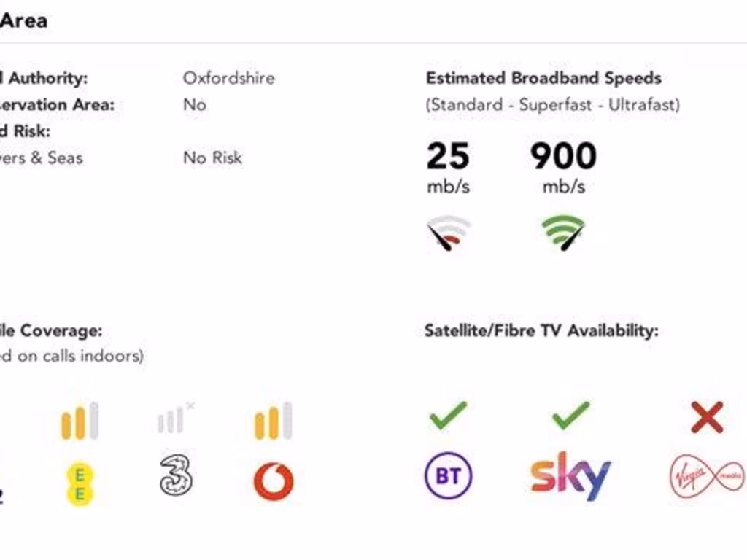Click the No Risk flood value
This screenshot has height=560, width=747.
(x=212, y=157)
